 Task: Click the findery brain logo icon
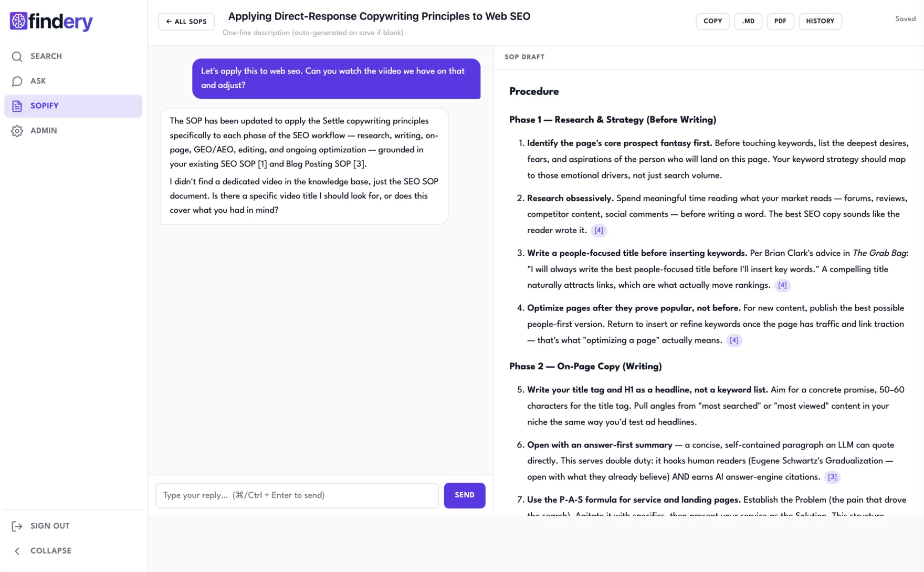point(18,21)
